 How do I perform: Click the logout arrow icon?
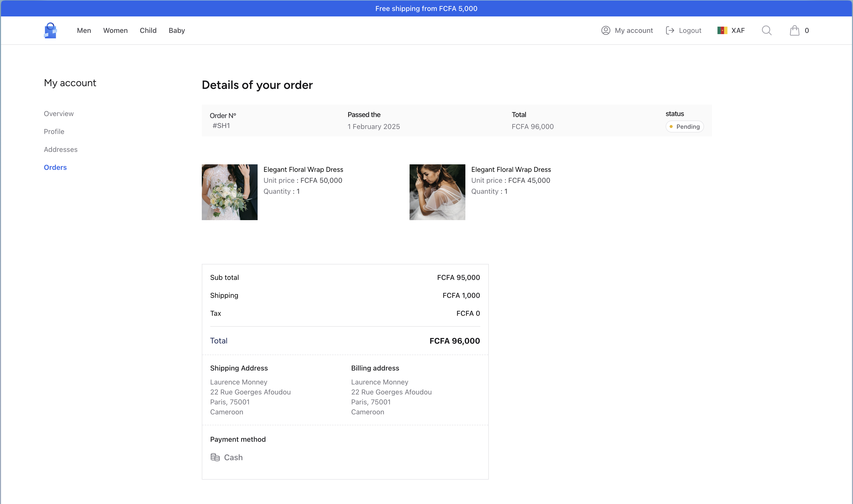pos(670,31)
